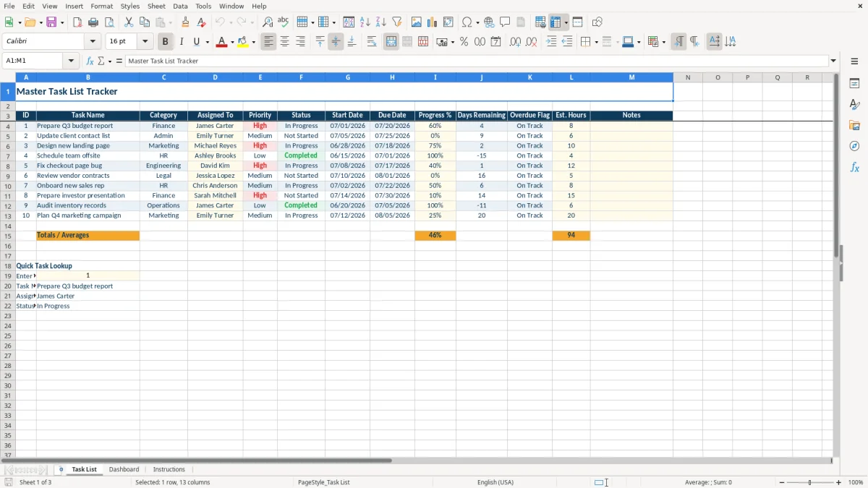This screenshot has width=868, height=488.
Task: Click Format as Percent icon
Action: pyautogui.click(x=464, y=42)
